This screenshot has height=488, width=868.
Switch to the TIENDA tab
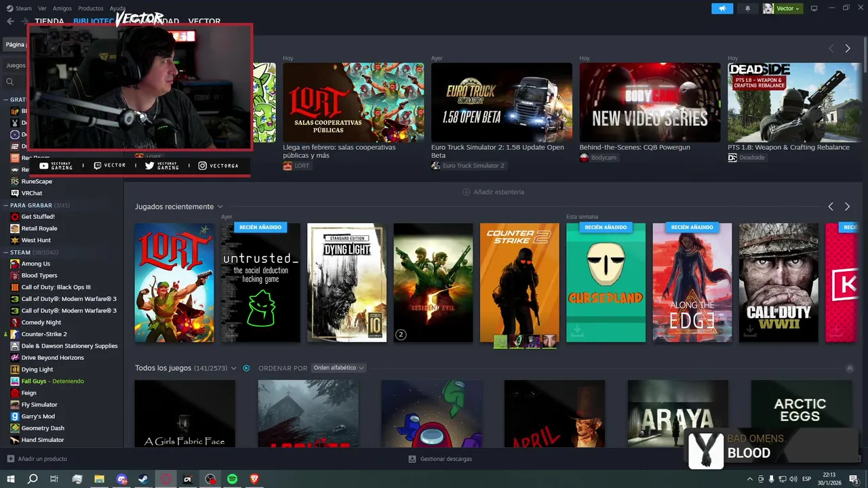click(x=49, y=21)
